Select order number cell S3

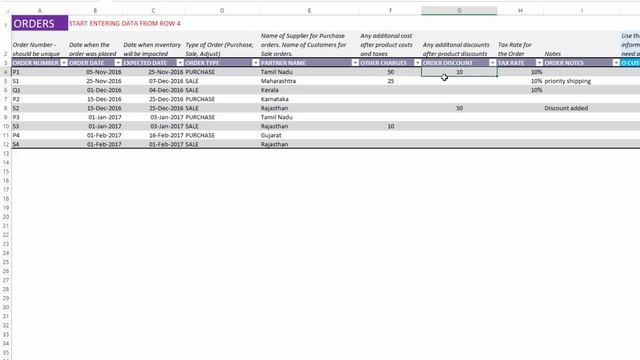40,126
